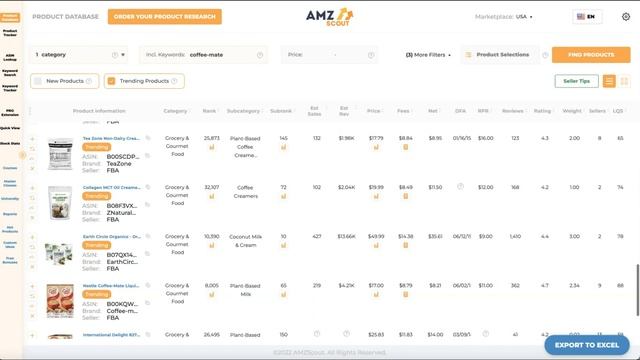Screen dimensions: 640x360
Task: Click help icon in Price field
Action: 371,55
